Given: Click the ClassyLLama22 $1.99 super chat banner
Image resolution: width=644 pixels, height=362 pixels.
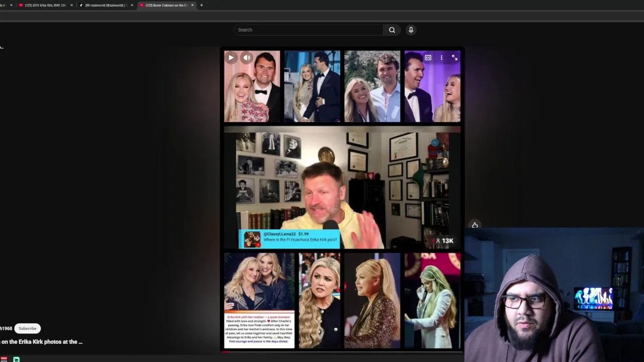Looking at the screenshot, I should [290, 239].
